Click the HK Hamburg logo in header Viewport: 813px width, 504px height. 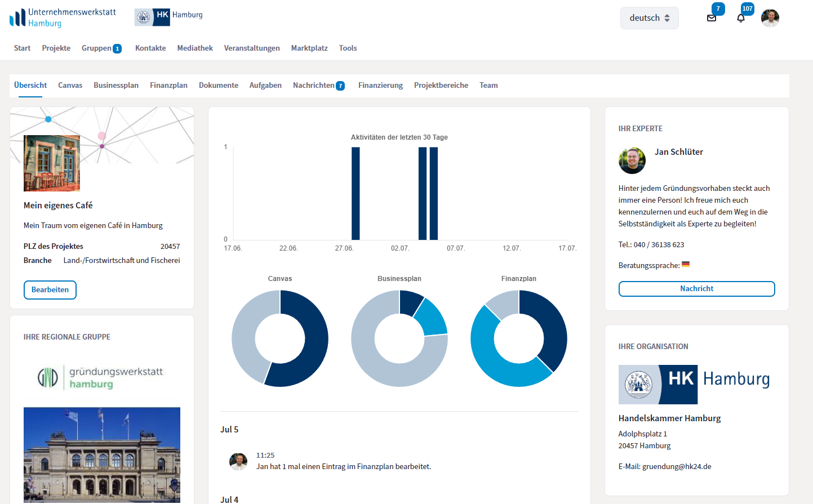coord(169,17)
